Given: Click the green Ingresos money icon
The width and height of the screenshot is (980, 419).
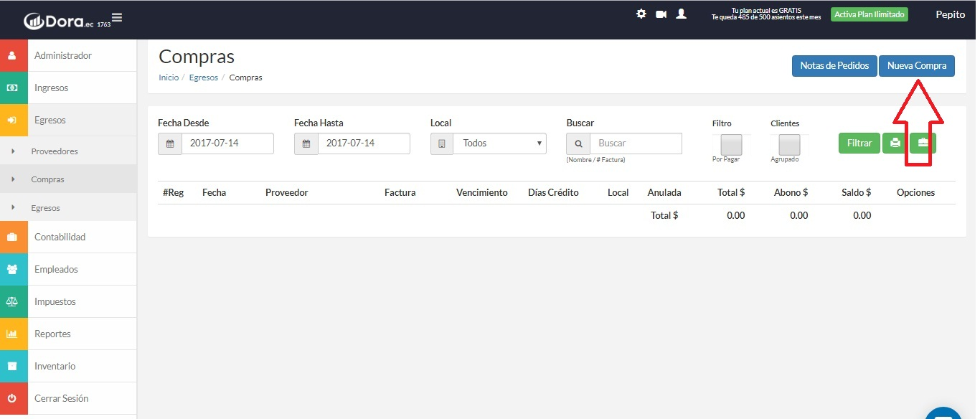Looking at the screenshot, I should [x=12, y=88].
